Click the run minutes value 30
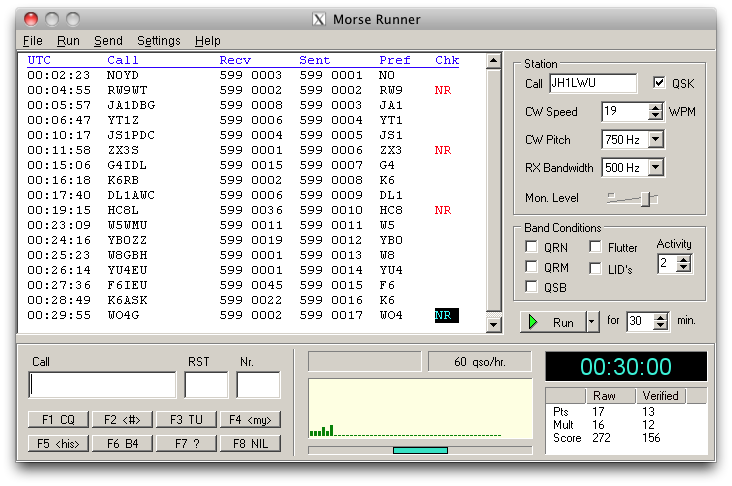This screenshot has width=732, height=486. [640, 321]
